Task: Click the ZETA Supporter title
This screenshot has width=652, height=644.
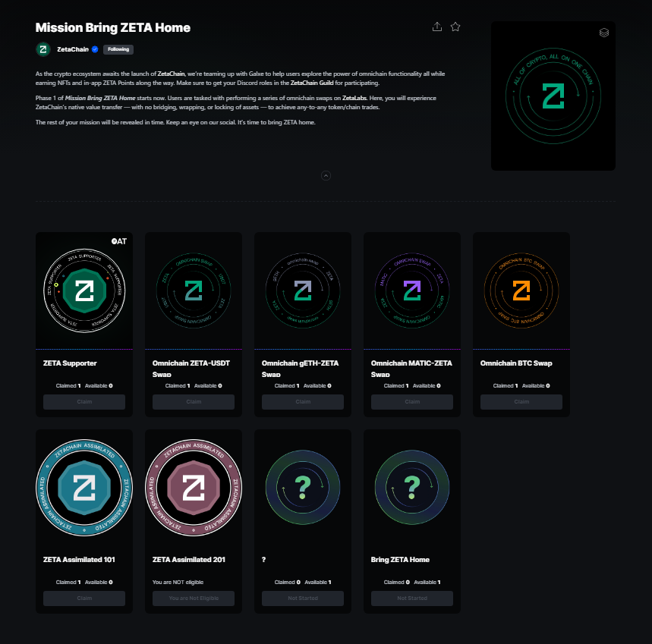Action: click(x=70, y=363)
